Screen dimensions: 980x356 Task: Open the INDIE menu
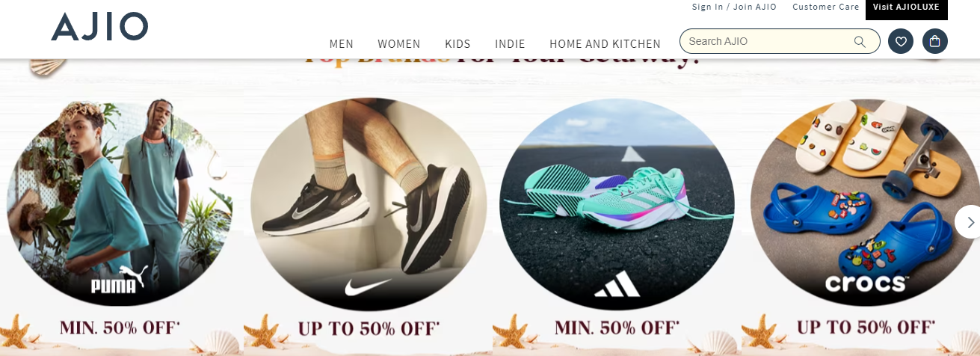(x=510, y=44)
